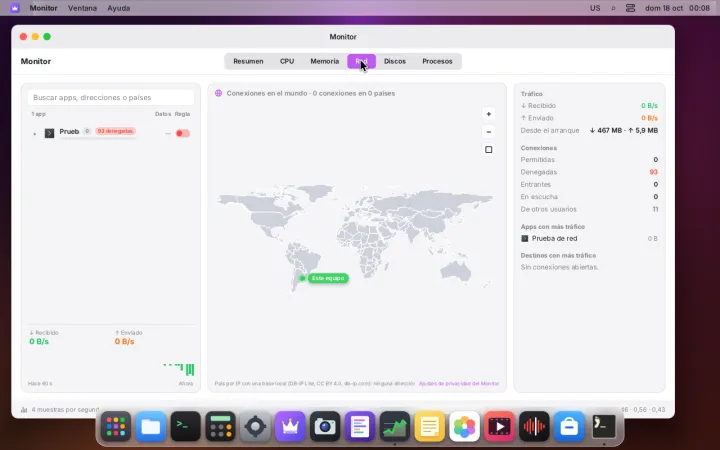This screenshot has width=720, height=450.
Task: Open the Ayuda menu
Action: 118,8
